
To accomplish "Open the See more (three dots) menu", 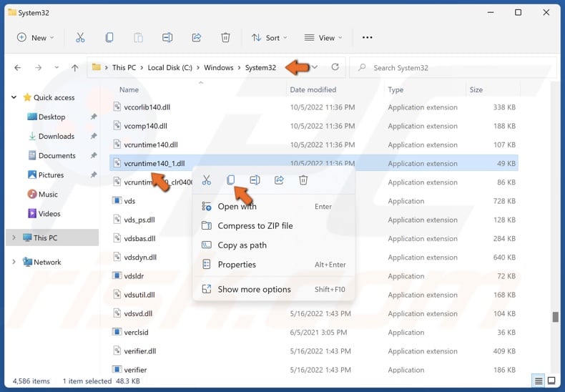I will [x=367, y=37].
